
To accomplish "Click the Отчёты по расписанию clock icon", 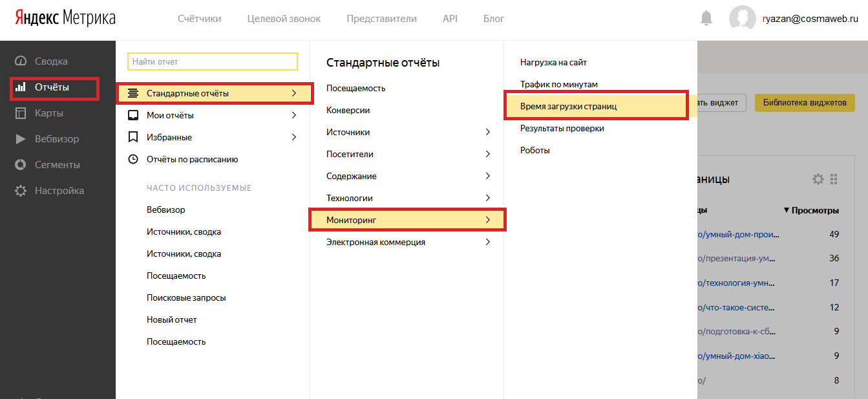I will (x=133, y=159).
